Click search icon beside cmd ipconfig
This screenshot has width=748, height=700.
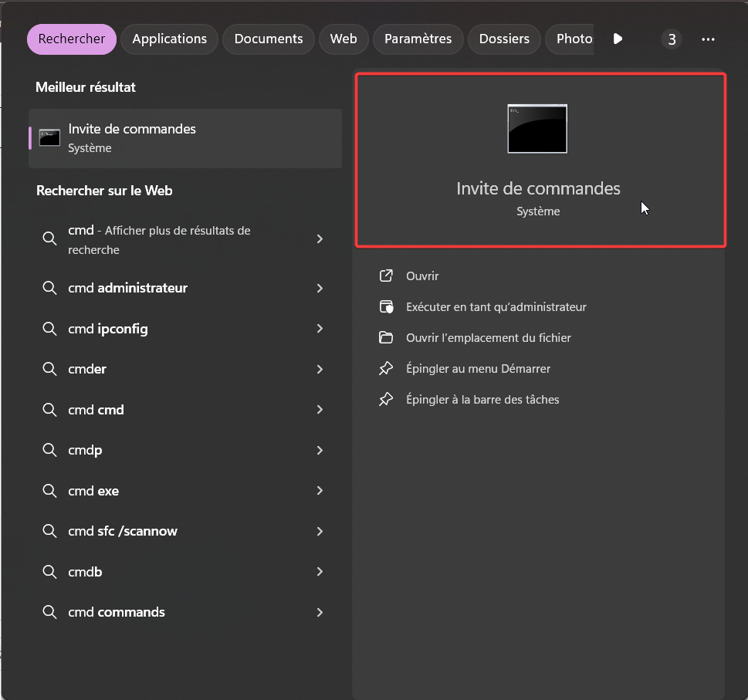coord(49,328)
